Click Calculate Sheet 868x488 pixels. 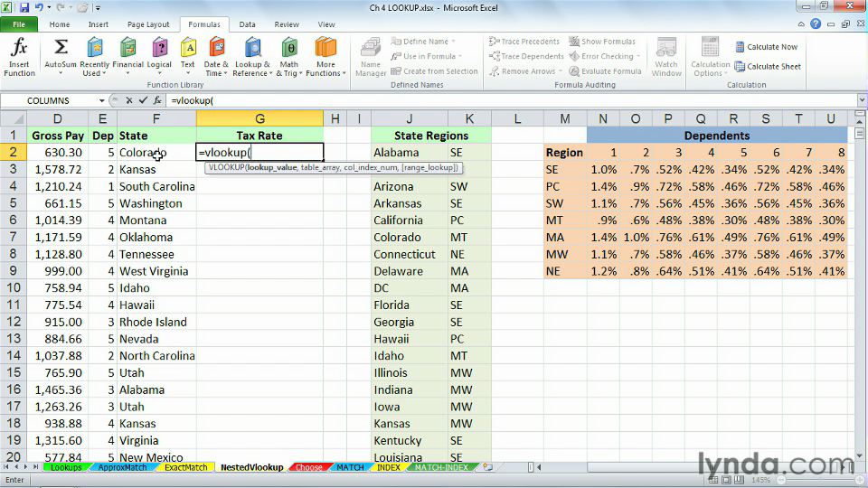tap(768, 66)
